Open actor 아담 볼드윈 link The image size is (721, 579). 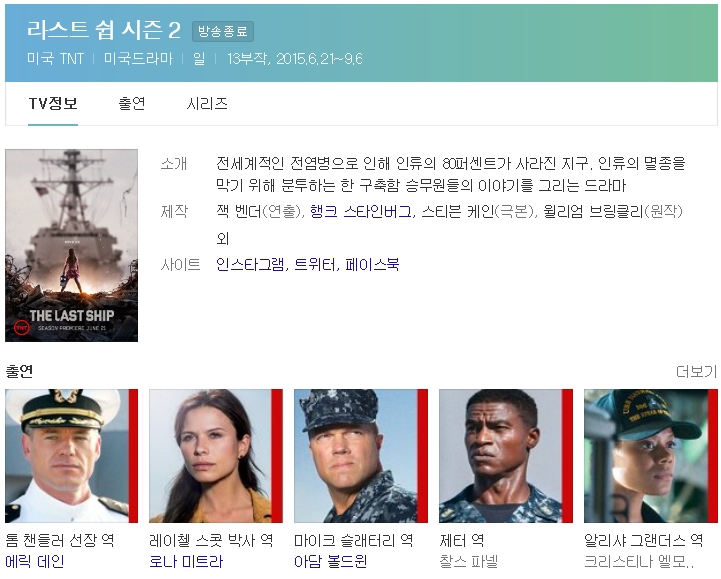331,562
